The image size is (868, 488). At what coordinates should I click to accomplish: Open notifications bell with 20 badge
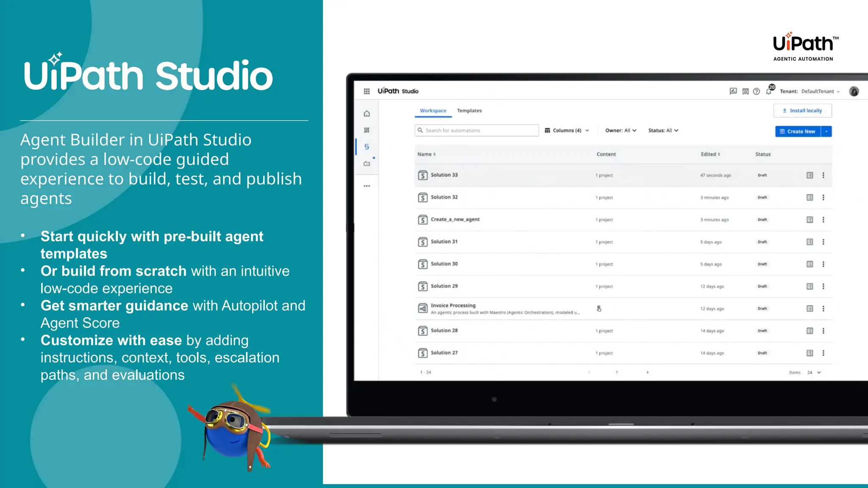pyautogui.click(x=769, y=90)
